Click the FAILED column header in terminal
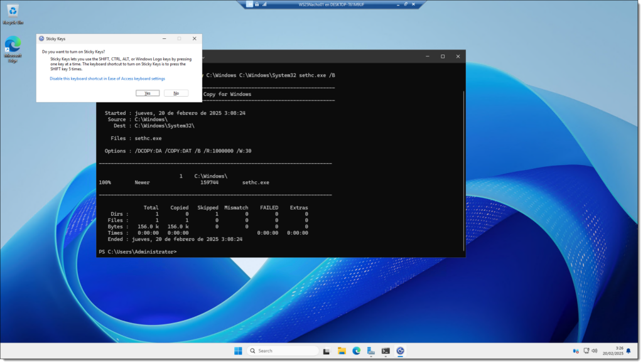Screen dimensions: 643x364 (x=269, y=208)
